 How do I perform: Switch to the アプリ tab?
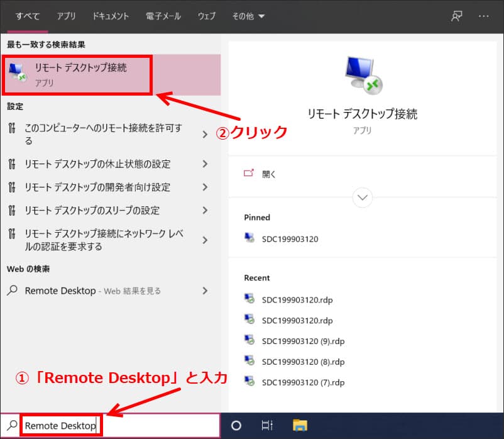(x=66, y=16)
